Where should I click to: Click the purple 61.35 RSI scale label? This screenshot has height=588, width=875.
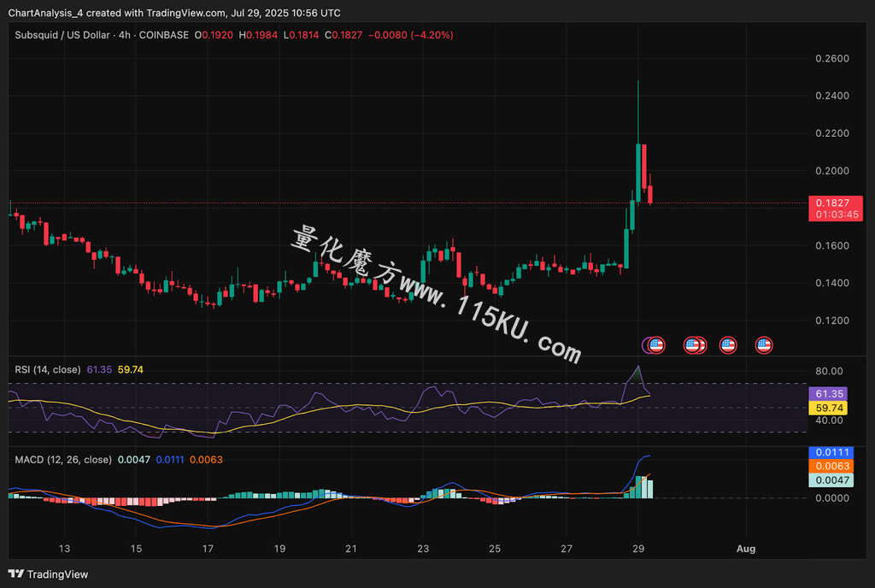pyautogui.click(x=828, y=394)
